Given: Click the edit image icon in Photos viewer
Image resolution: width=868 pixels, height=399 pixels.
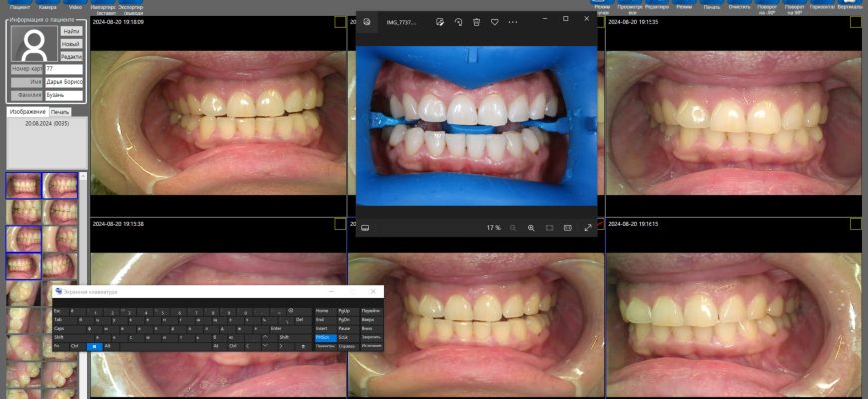Looking at the screenshot, I should pyautogui.click(x=440, y=21).
